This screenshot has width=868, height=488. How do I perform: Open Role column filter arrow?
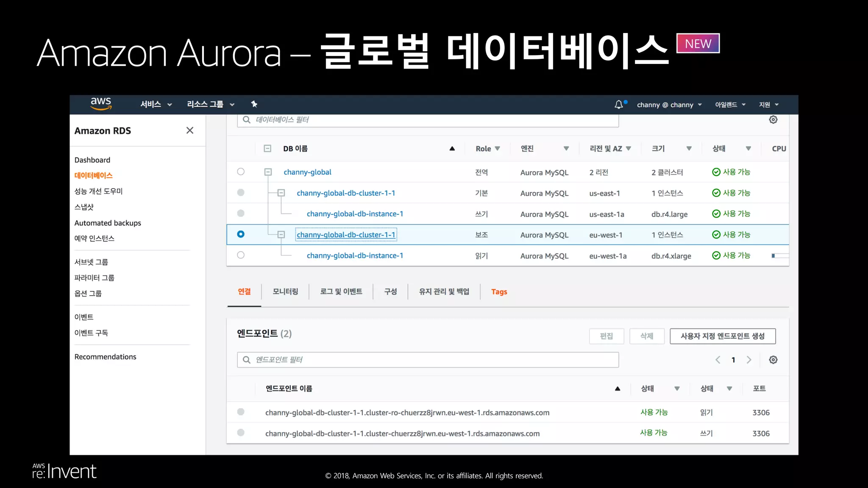[498, 149]
